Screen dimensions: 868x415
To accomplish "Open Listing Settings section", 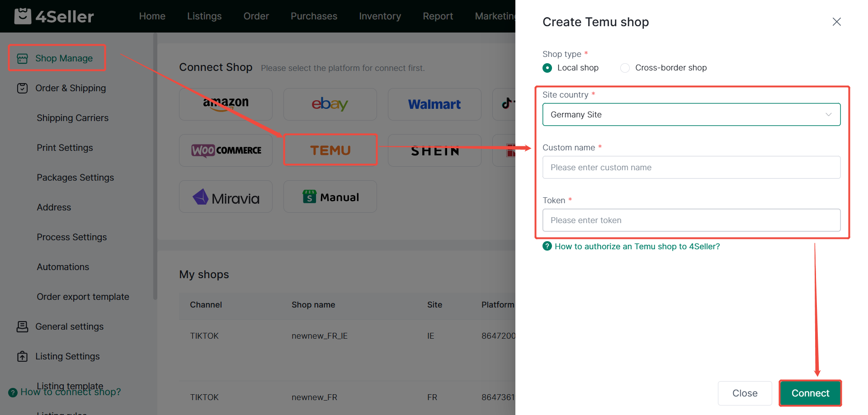I will point(67,356).
